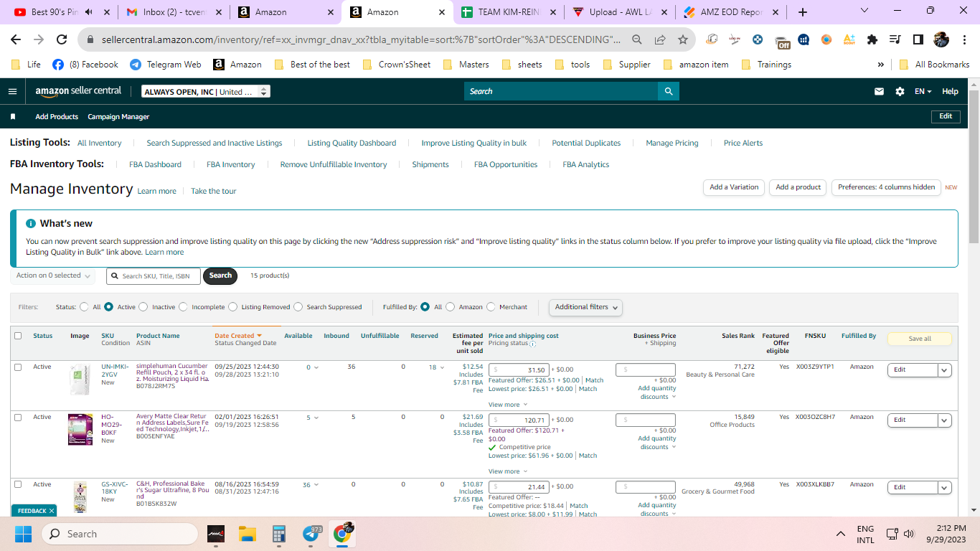The height and width of the screenshot is (551, 980).
Task: Open the Calculator app in the taskbar
Action: (x=279, y=534)
